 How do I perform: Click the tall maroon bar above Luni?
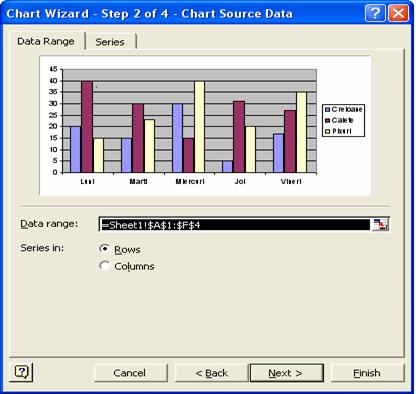pos(87,127)
